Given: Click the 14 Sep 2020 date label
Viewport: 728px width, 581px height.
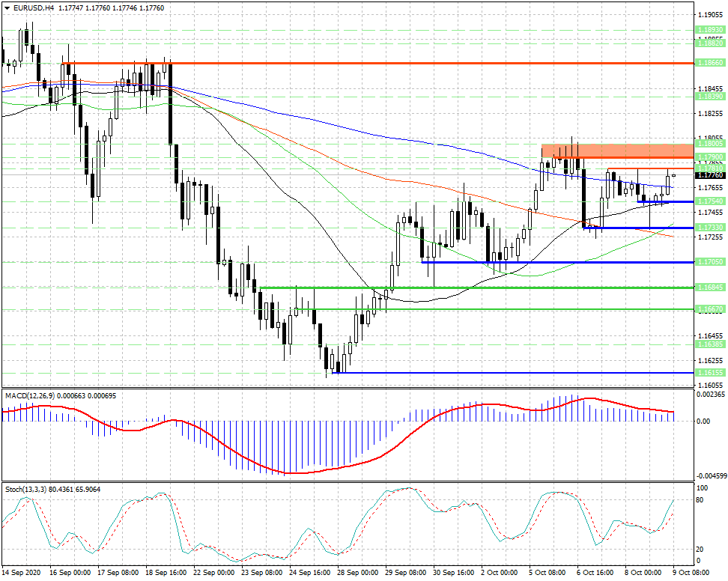Looking at the screenshot, I should [x=22, y=573].
